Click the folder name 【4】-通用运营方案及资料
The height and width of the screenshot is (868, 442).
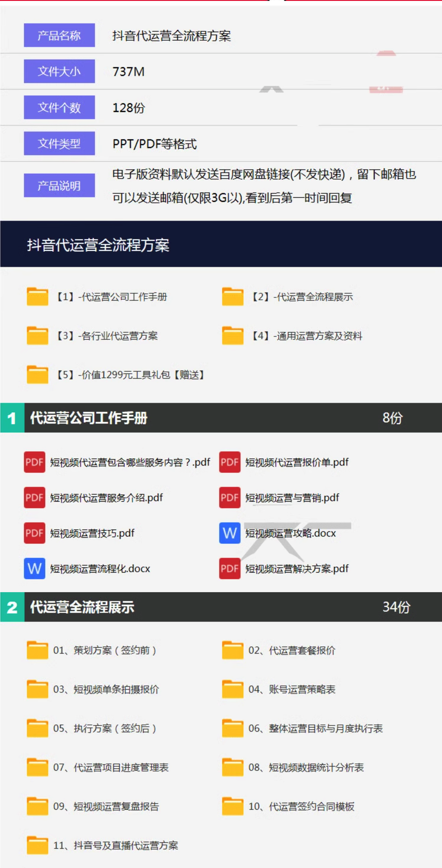pos(306,336)
